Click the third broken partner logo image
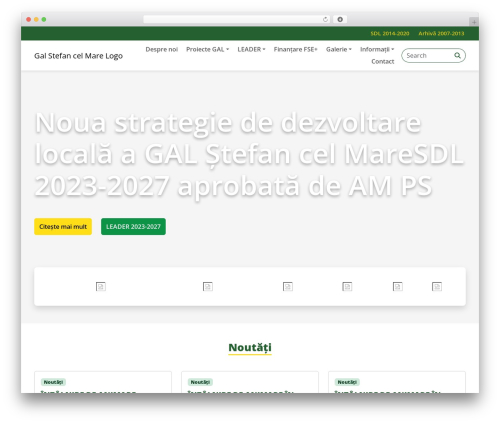This screenshot has height=423, width=500. (288, 286)
